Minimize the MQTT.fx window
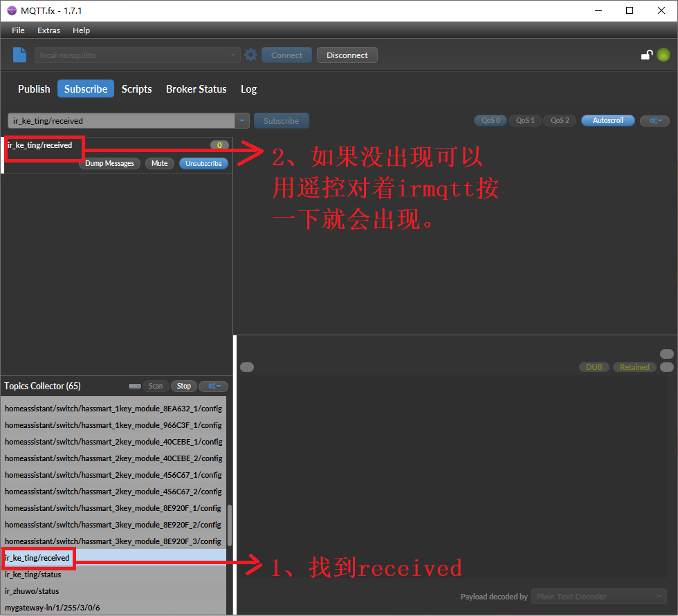Screen dimensions: 678x616 598,10
